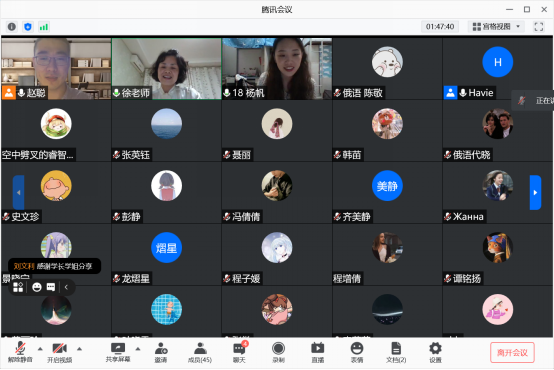Expand audio options arrow beside microphone
Viewport: 554px width, 370px height.
(x=40, y=349)
